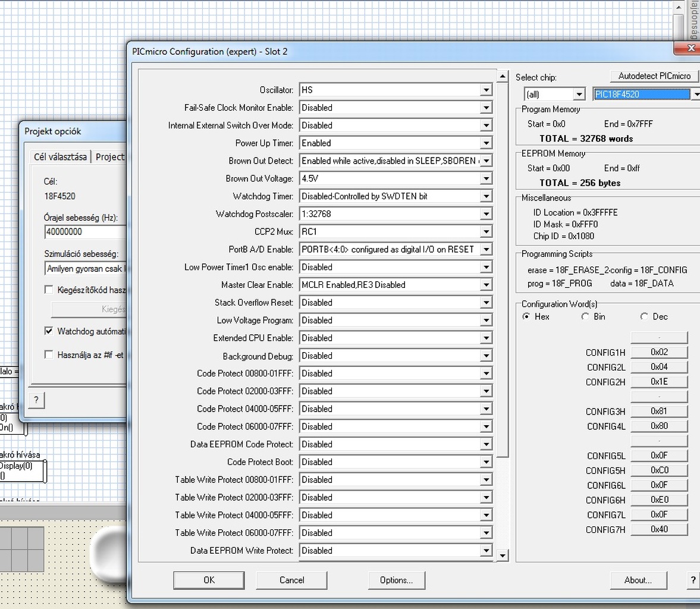Screen dimensions: 700x609
Task: Switch to the Cél választása tab
Action: tap(60, 156)
